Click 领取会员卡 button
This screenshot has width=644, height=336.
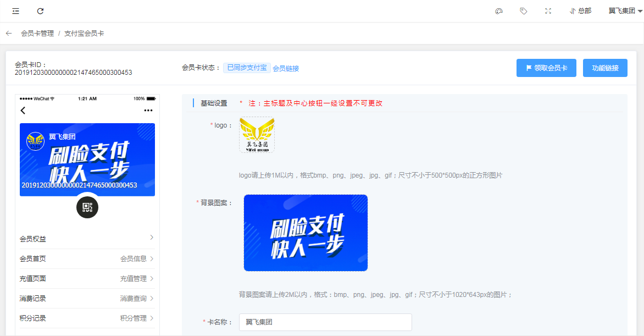point(546,68)
